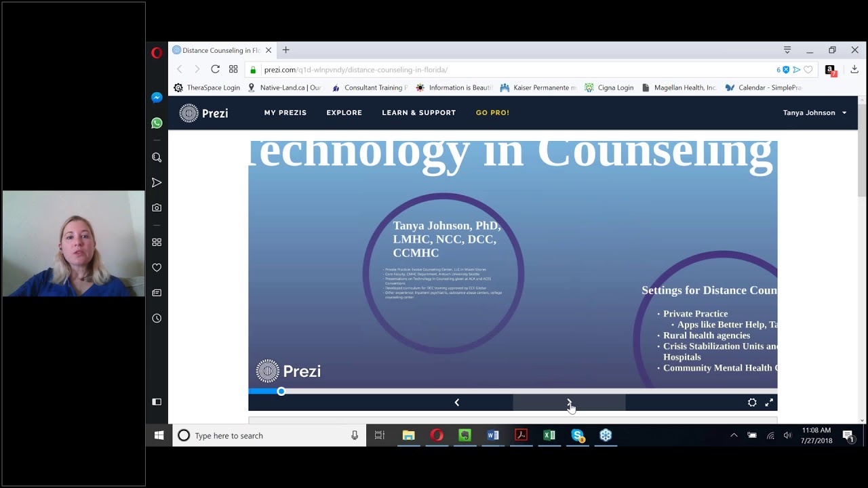Bookmark page with heart icon in address bar
The image size is (868, 488).
click(x=808, y=70)
